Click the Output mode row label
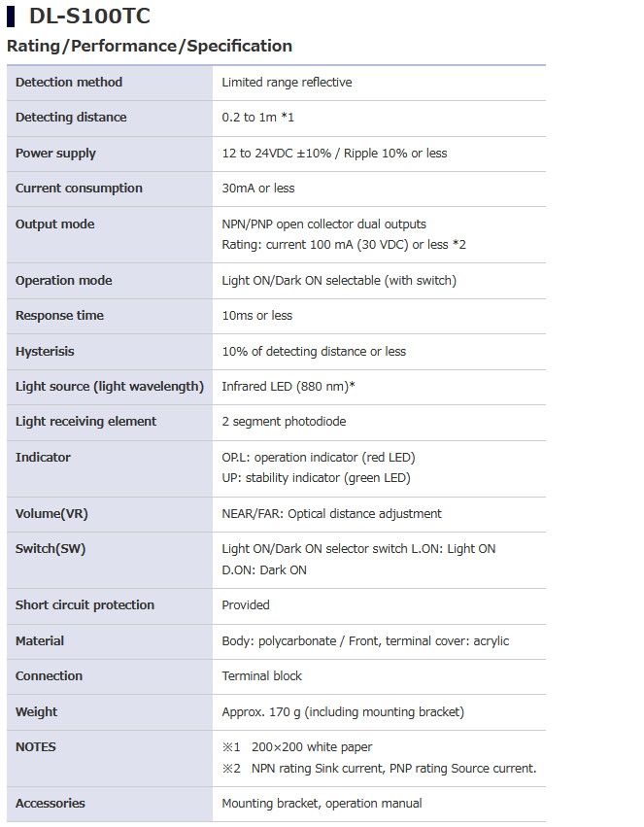644x827 pixels. coord(54,224)
